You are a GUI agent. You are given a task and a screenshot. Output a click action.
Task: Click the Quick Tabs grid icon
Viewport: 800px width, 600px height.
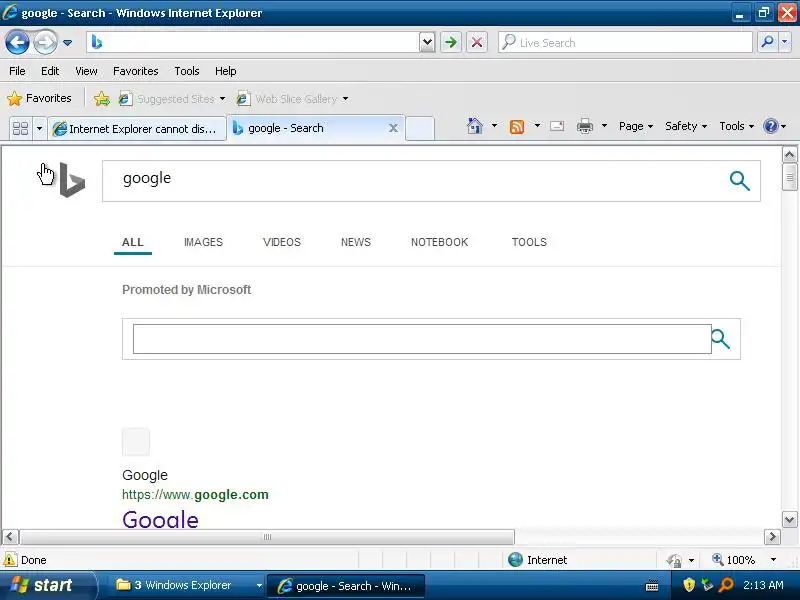20,128
